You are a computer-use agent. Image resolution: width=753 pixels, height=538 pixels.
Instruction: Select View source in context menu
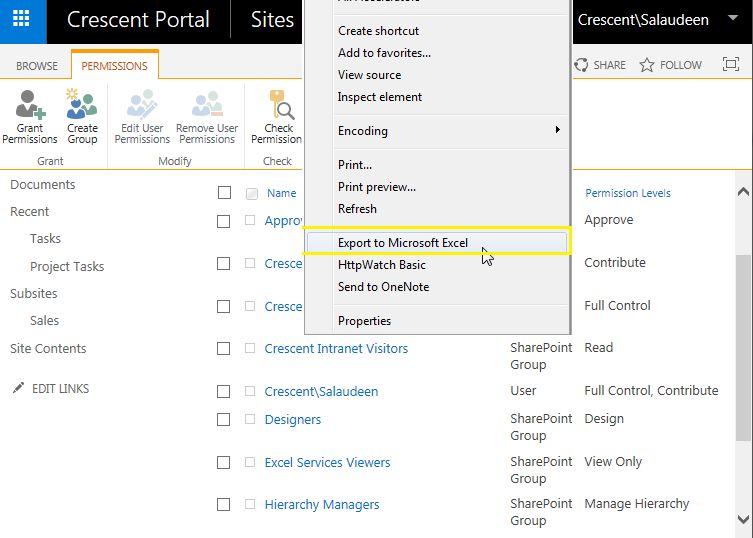(369, 75)
